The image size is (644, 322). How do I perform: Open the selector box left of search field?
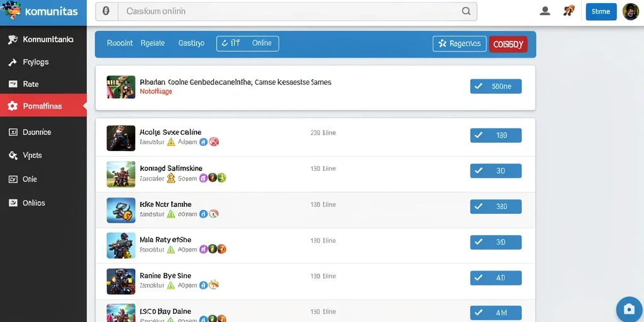coord(107,11)
